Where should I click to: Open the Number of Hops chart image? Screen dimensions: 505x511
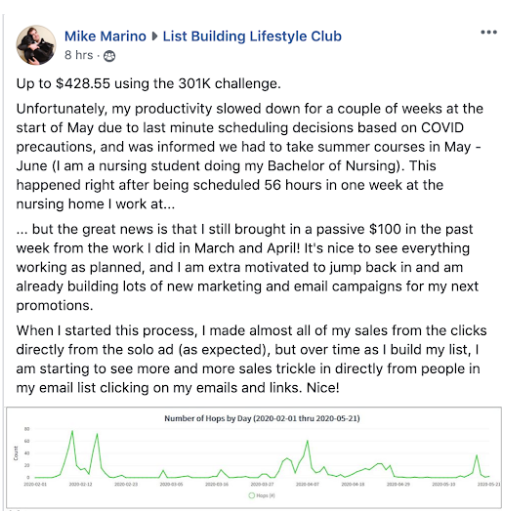point(254,457)
